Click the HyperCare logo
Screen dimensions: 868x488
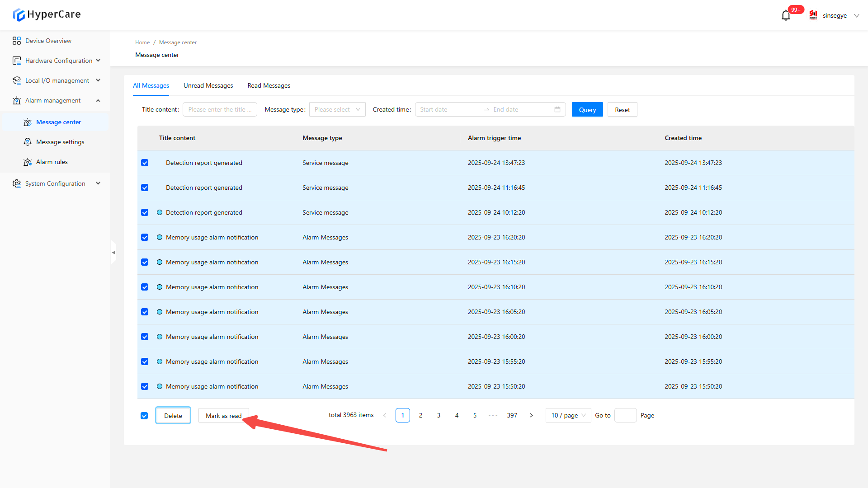[47, 14]
